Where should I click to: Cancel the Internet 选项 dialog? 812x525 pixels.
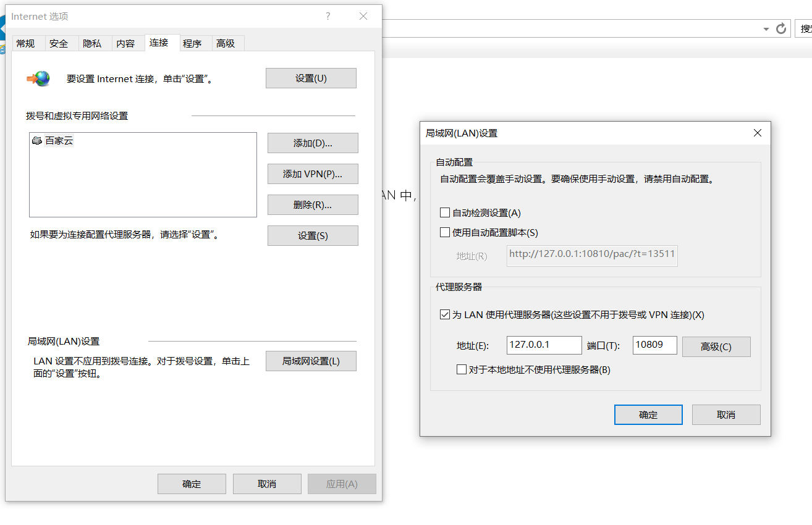pos(267,484)
